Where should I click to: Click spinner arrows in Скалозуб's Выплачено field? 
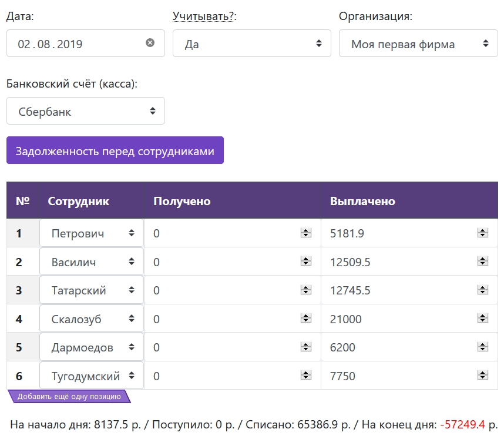pyautogui.click(x=482, y=319)
